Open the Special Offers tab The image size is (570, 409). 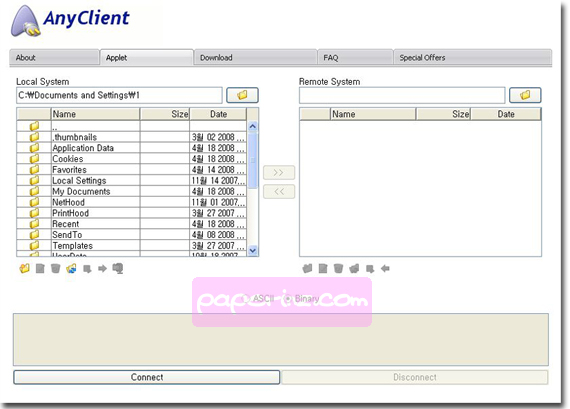tap(473, 57)
